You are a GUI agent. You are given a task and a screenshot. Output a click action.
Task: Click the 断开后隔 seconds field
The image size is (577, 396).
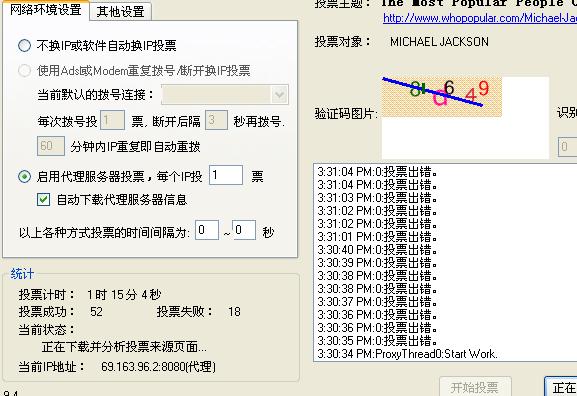coord(216,120)
